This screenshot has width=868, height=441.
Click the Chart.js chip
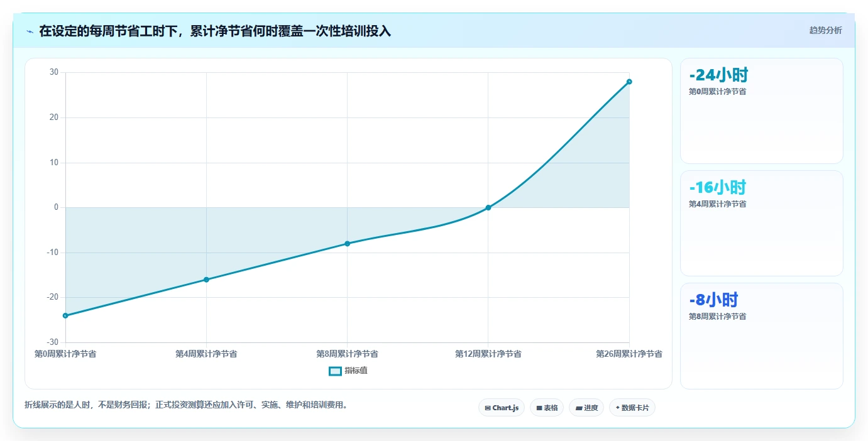click(x=502, y=408)
